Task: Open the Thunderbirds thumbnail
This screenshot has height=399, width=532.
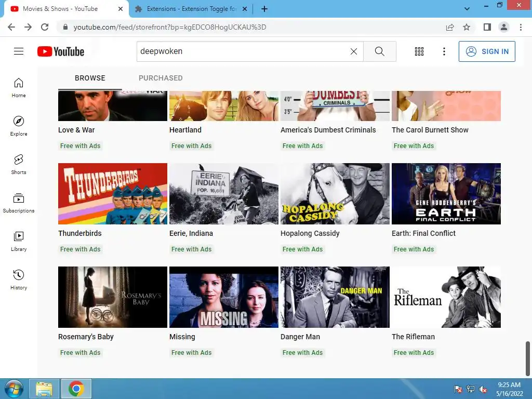Action: (113, 194)
